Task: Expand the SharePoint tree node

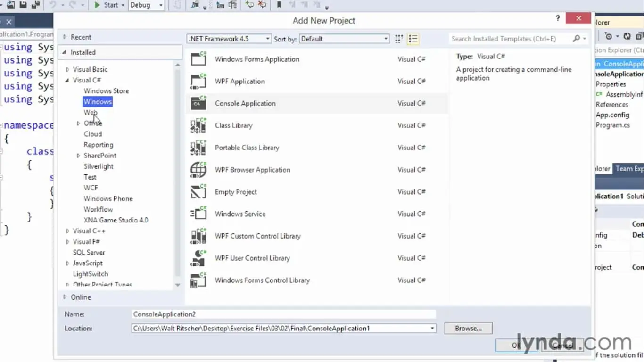Action: tap(78, 156)
